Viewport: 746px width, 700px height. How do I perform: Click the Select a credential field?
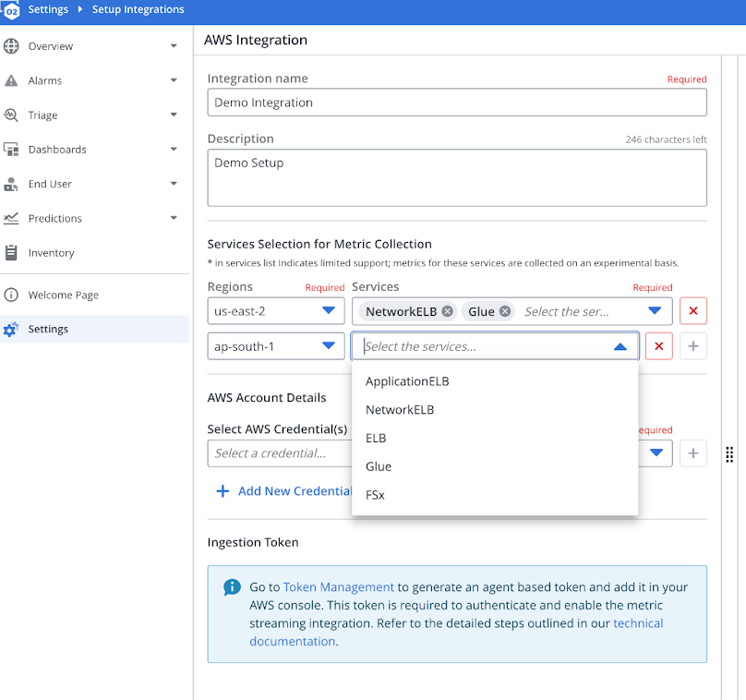click(280, 453)
